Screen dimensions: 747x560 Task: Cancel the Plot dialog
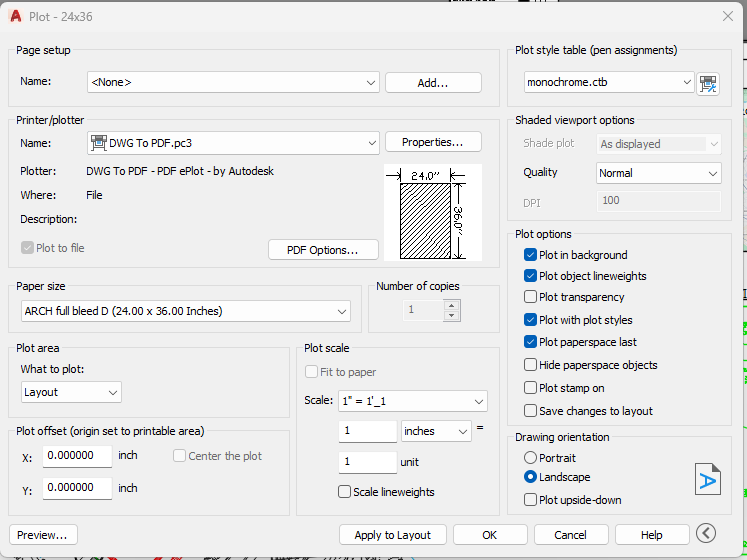tap(571, 535)
